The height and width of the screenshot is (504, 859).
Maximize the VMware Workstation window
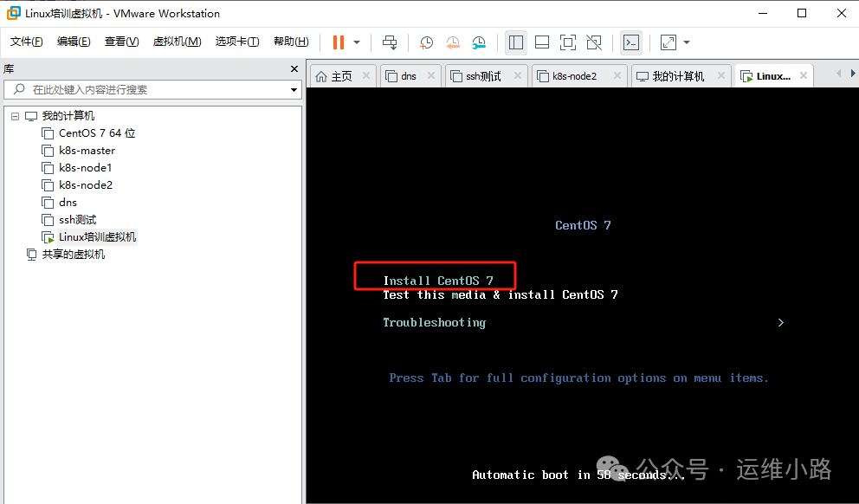pos(802,13)
